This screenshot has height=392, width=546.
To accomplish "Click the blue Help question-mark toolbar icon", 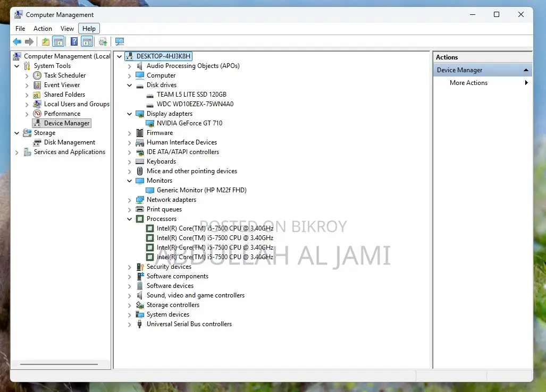I will 74,42.
